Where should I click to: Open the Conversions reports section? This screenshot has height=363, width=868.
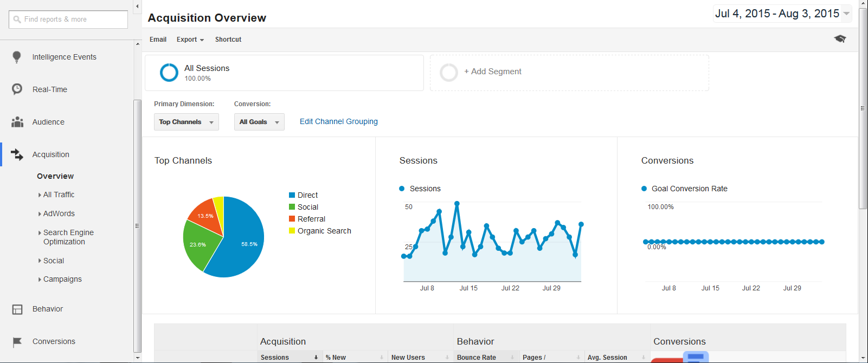click(x=54, y=341)
